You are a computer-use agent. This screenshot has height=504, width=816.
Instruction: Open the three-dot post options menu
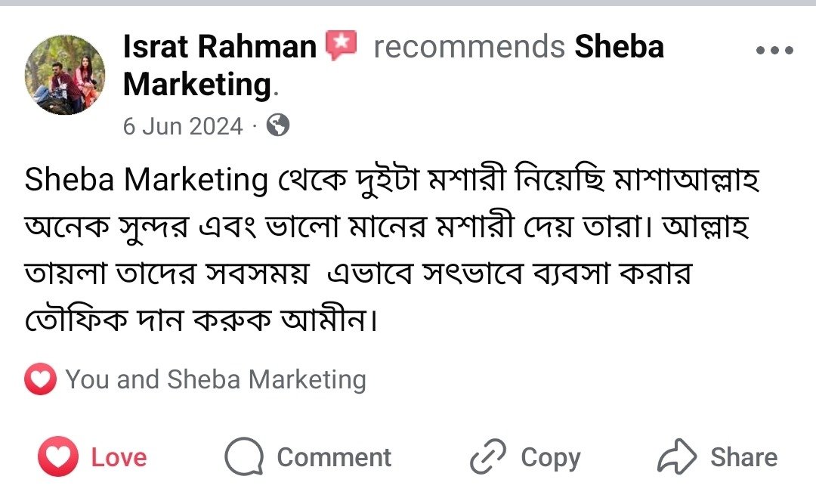(x=774, y=51)
